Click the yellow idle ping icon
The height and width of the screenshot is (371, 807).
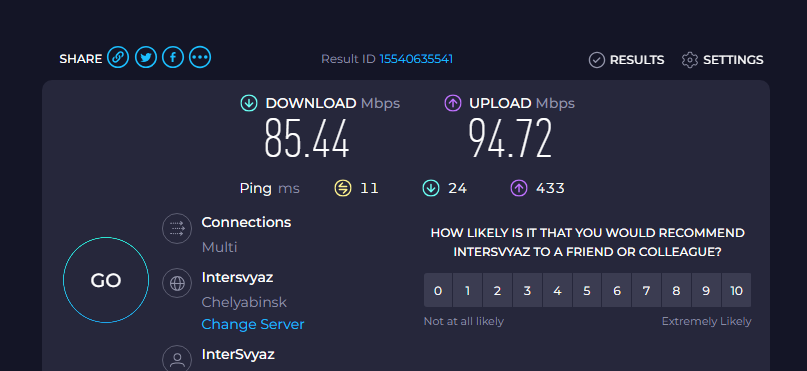(343, 188)
